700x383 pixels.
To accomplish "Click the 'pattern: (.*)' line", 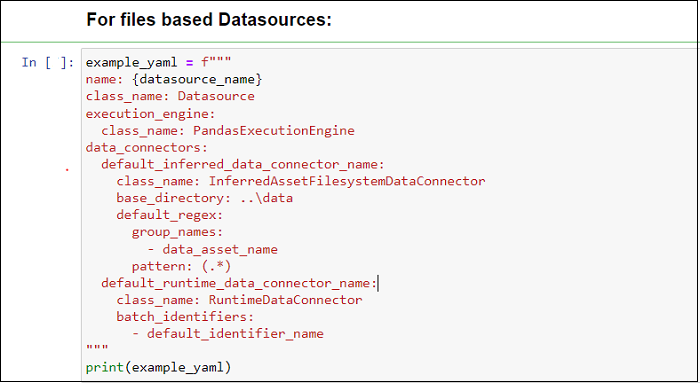I will (181, 266).
